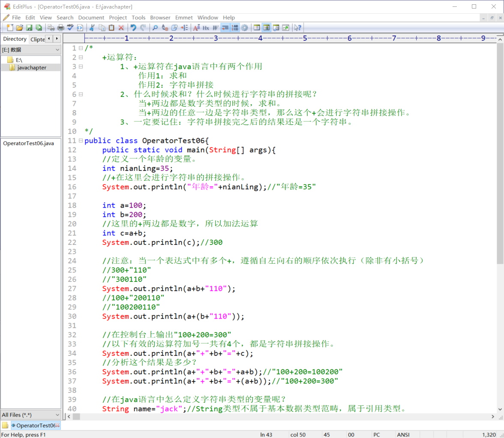Viewport: 504px width, 438px height.
Task: Toggle the Hex Viewer (Hx) icon
Action: [x=206, y=28]
